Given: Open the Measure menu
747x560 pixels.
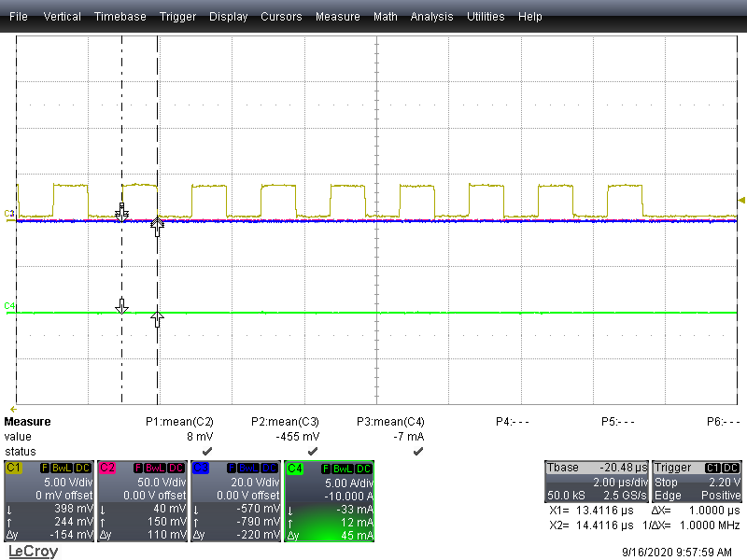Looking at the screenshot, I should 337,16.
